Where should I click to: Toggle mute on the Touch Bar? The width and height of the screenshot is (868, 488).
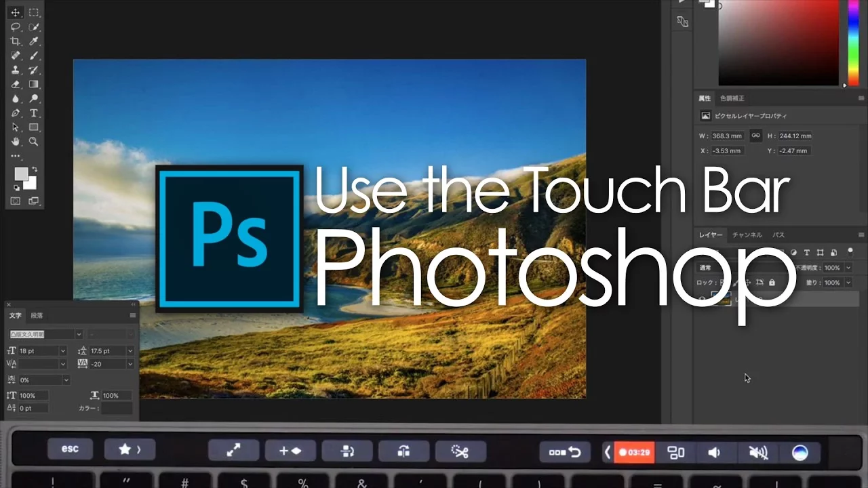(758, 452)
